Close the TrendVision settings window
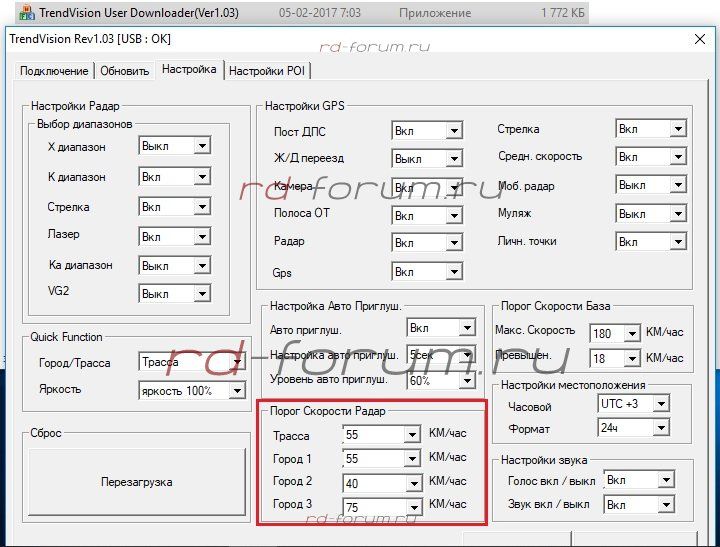Screen dimensions: 720x547 tap(699, 39)
